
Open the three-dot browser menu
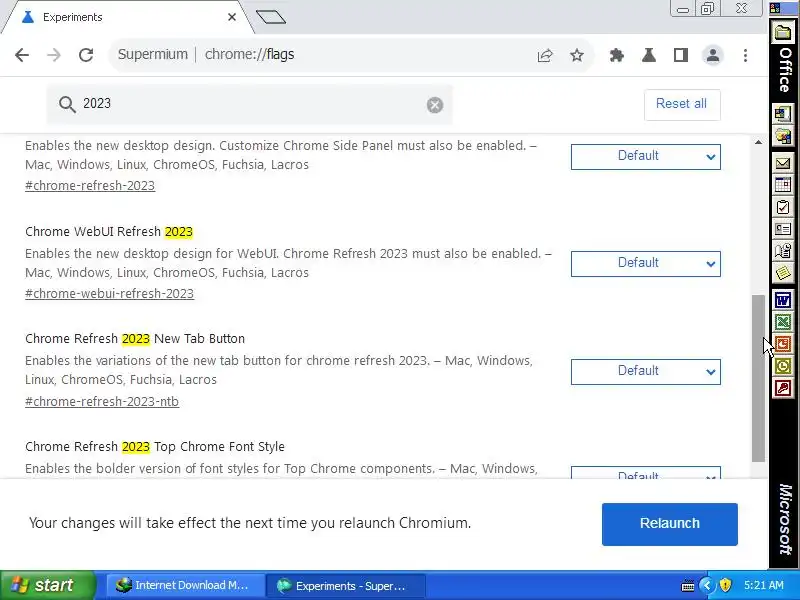point(745,55)
